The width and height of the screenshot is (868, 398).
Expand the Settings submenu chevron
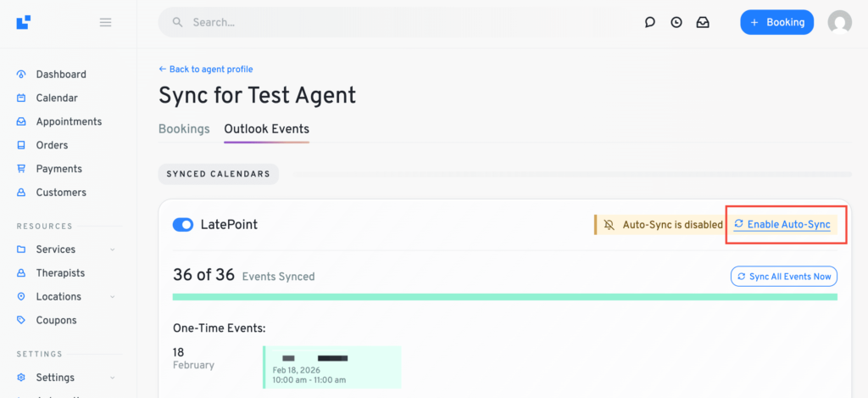click(113, 378)
